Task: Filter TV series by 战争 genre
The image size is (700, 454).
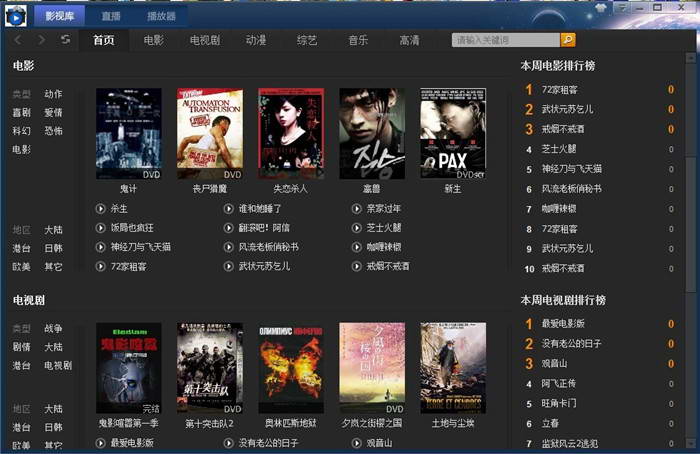Action: [x=54, y=329]
